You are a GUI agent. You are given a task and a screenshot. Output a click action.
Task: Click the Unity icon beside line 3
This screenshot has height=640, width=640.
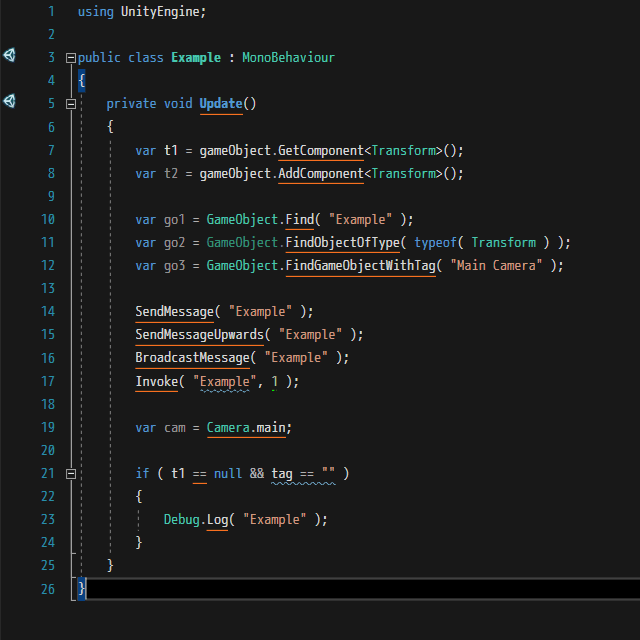[x=9, y=55]
